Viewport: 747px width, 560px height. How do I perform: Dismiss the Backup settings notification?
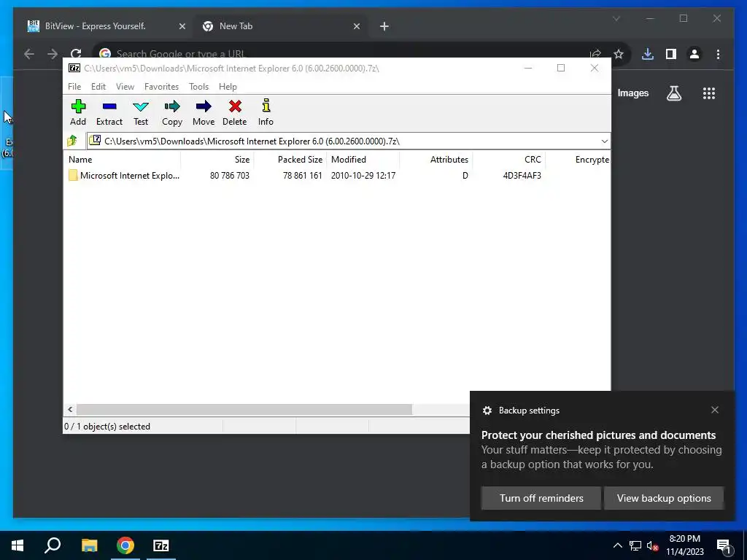click(x=715, y=410)
